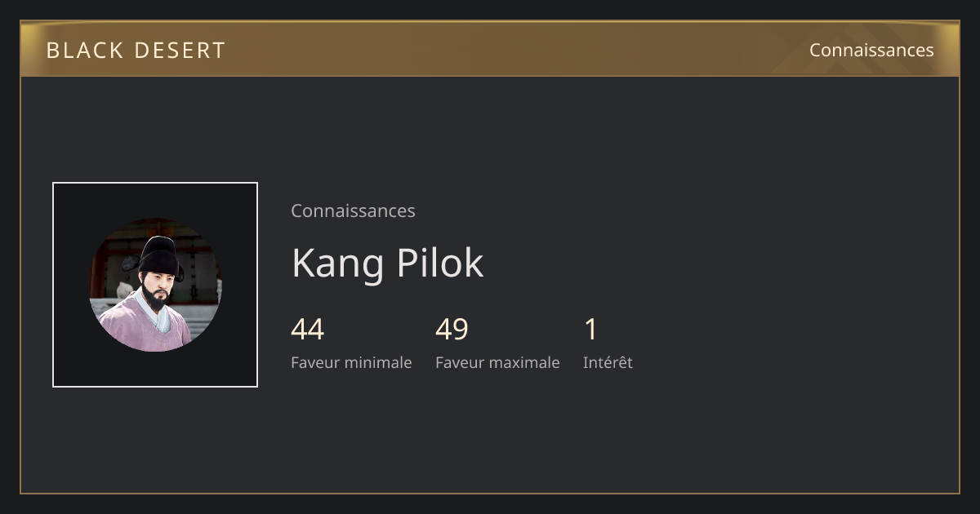The width and height of the screenshot is (980, 514).
Task: Click the BLACK DESERT title logo
Action: pyautogui.click(x=136, y=51)
